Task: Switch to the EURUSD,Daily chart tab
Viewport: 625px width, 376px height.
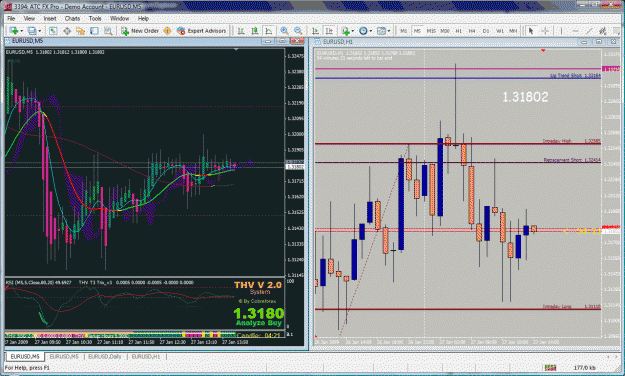Action: click(105, 356)
